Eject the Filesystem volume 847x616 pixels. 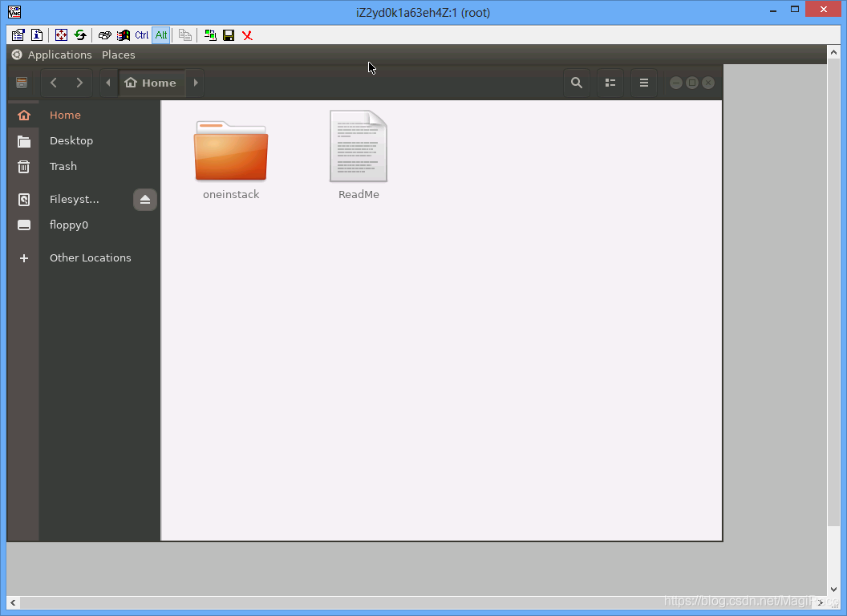(x=144, y=200)
